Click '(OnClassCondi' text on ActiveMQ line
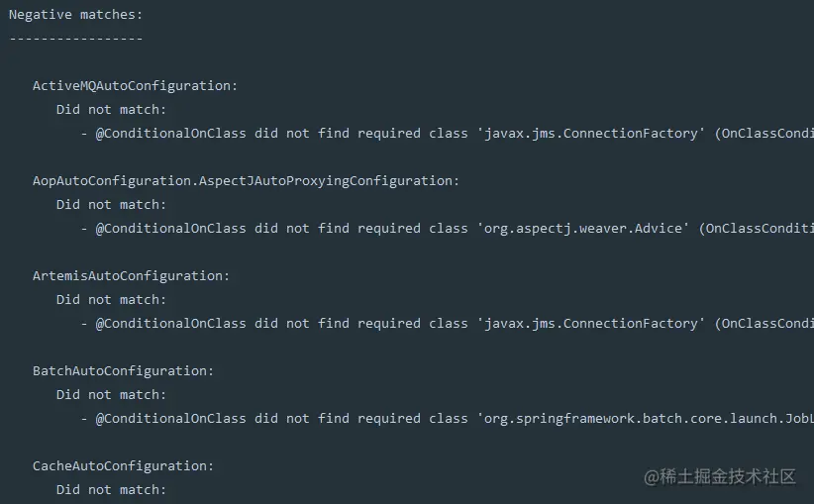Image resolution: width=814 pixels, height=504 pixels. (764, 134)
